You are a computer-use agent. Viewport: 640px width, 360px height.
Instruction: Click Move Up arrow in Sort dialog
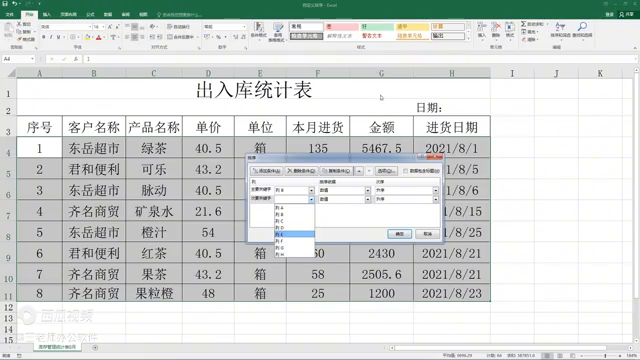coord(359,171)
